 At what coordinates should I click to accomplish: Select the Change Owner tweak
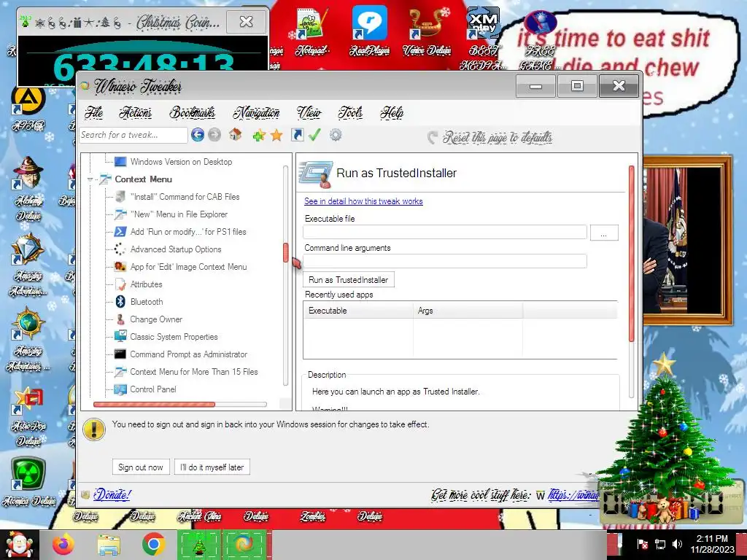(156, 319)
